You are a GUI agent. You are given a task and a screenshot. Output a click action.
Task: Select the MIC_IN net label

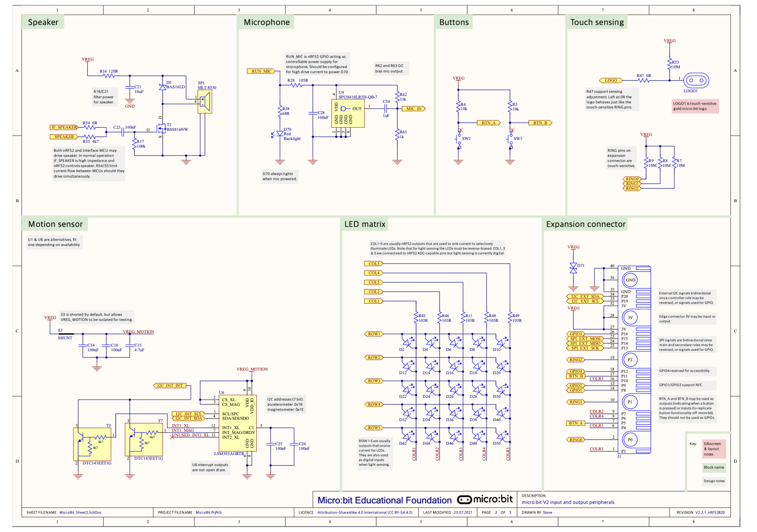coord(414,109)
